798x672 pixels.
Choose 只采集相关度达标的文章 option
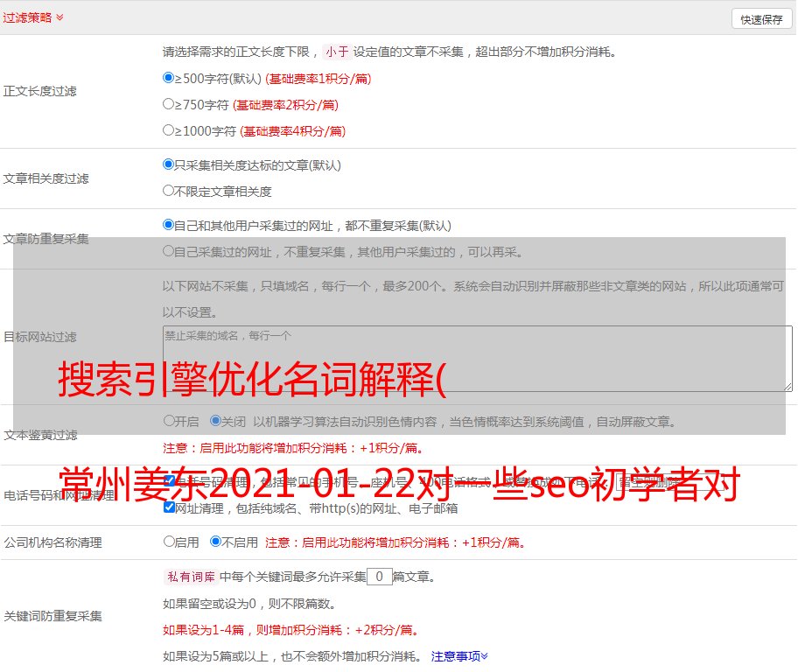point(168,164)
